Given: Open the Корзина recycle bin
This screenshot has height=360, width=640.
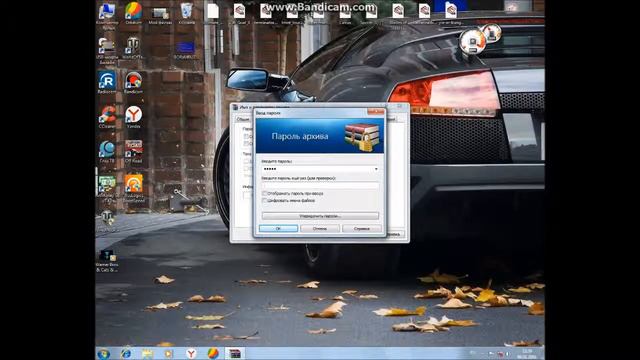Looking at the screenshot, I should point(187,13).
